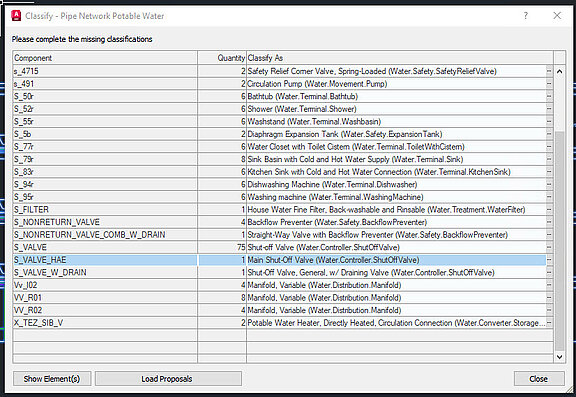Click scrollbar up arrow in the table

(559, 72)
